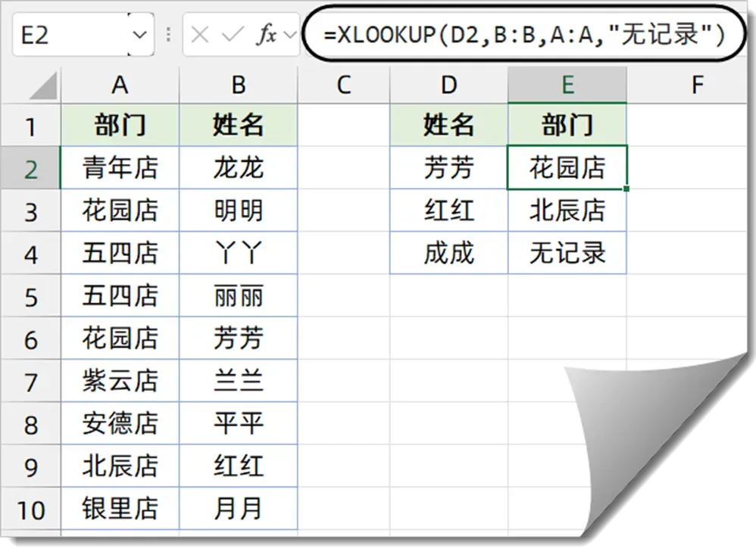Viewport: 756px width, 555px height.
Task: Select row 5 header
Action: pos(31,296)
